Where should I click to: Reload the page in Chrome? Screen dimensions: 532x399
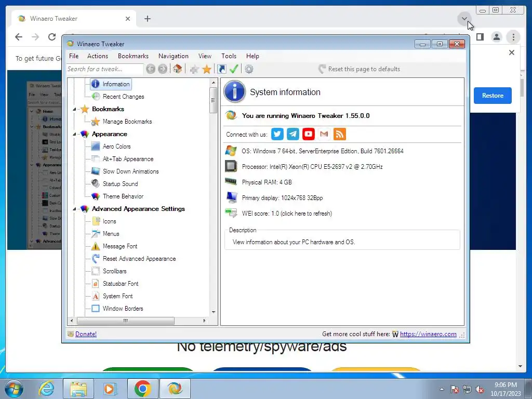click(51, 37)
